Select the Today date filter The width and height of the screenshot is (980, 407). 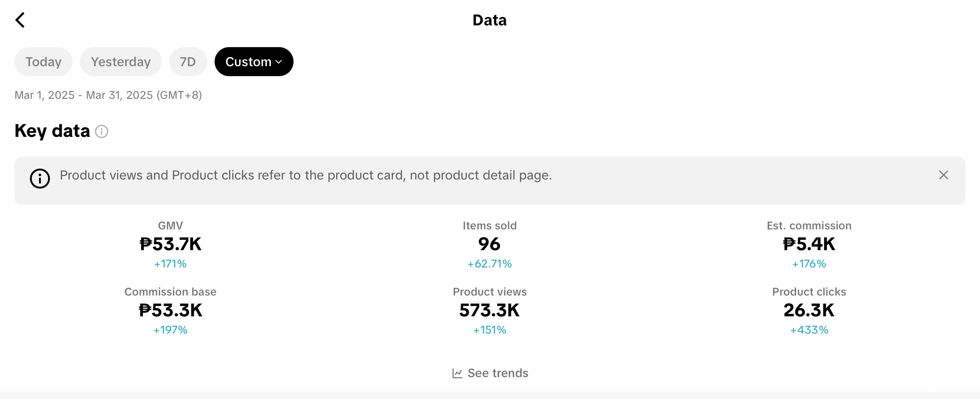click(x=44, y=62)
